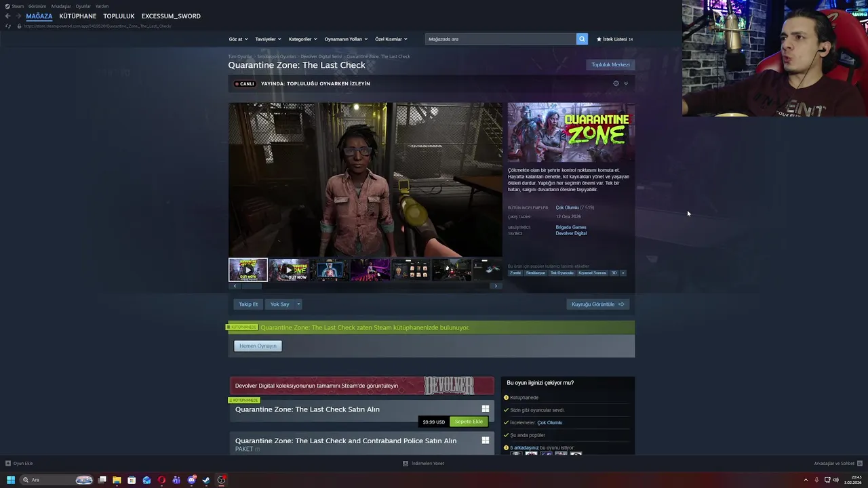
Task: Click the Windows taskbar Ara search box
Action: (x=57, y=480)
